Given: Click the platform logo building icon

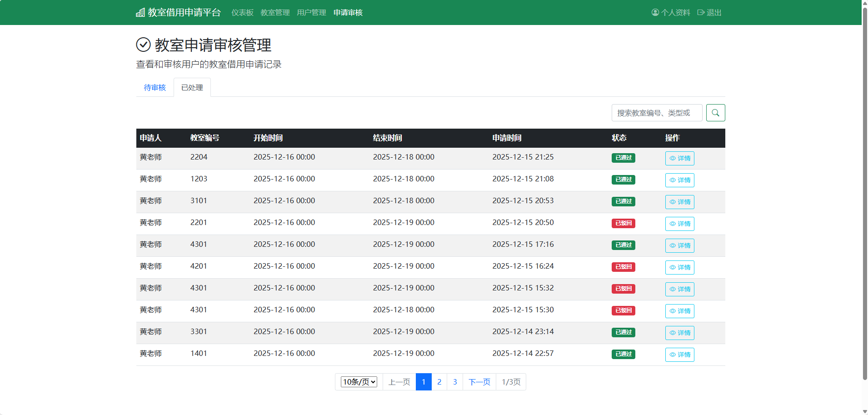Looking at the screenshot, I should [140, 12].
